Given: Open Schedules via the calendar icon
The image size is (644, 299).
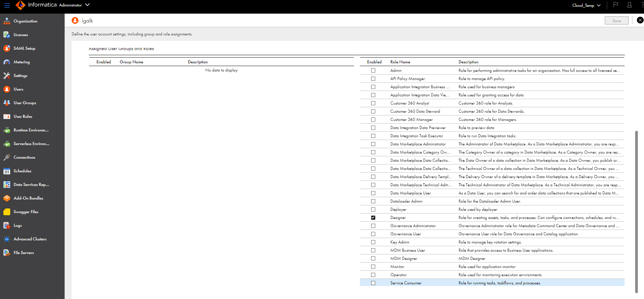Looking at the screenshot, I should pyautogui.click(x=7, y=171).
